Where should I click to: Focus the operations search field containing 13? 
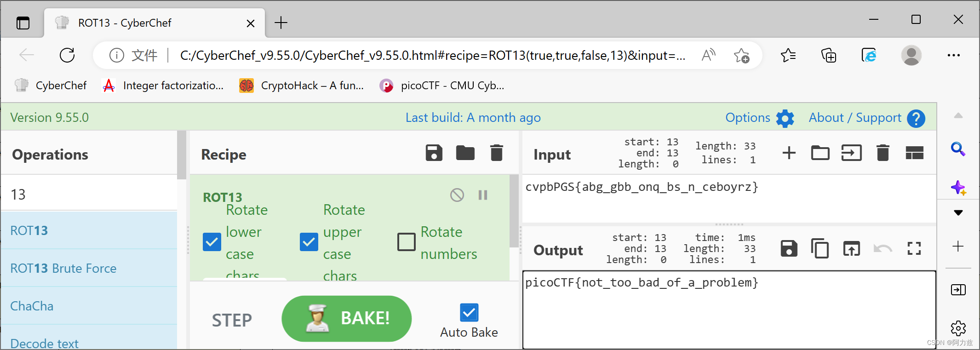pyautogui.click(x=89, y=194)
